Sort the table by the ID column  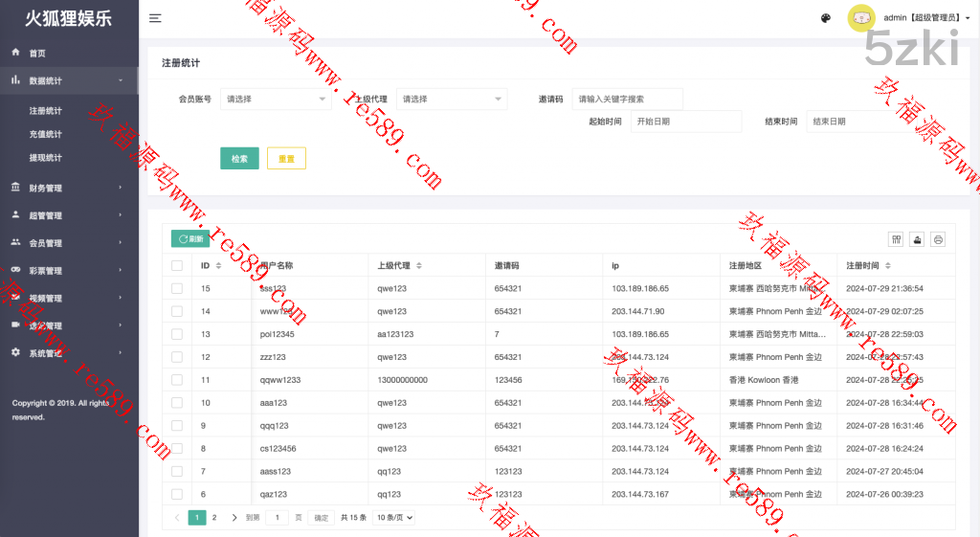218,266
